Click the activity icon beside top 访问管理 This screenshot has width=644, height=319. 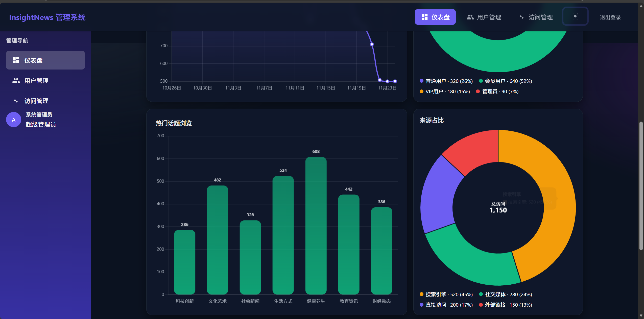522,17
